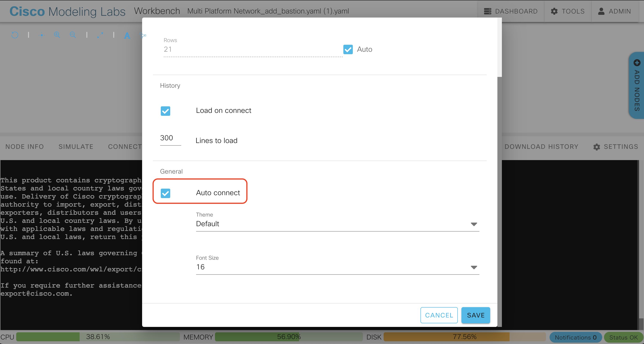The image size is (644, 344).
Task: Switch to the Simulate tab
Action: [x=76, y=147]
